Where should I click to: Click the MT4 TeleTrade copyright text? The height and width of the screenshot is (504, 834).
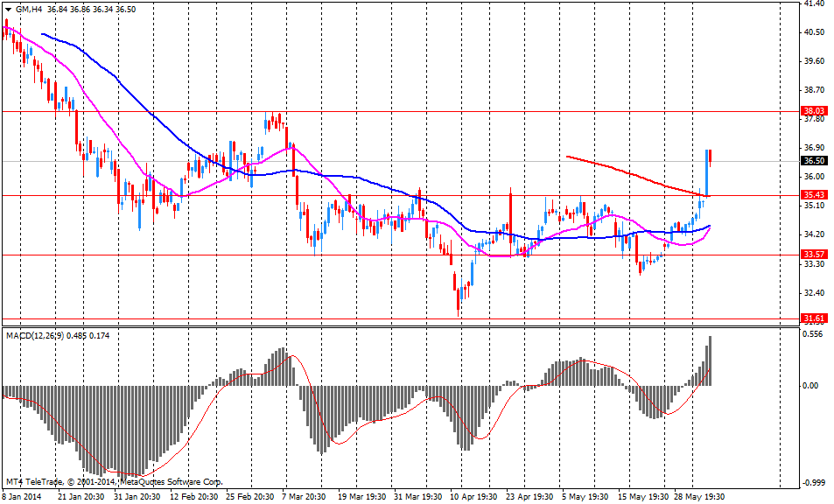113,481
